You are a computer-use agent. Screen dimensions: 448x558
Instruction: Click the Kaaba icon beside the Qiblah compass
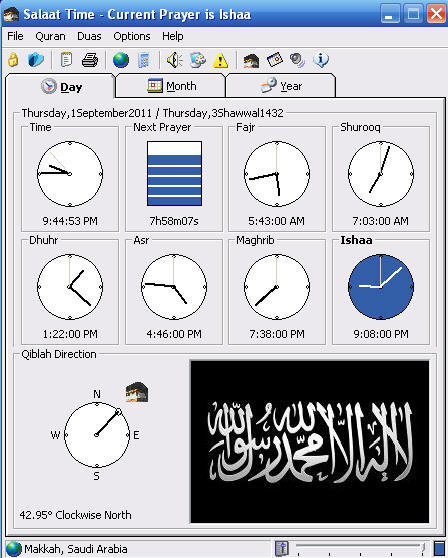137,392
